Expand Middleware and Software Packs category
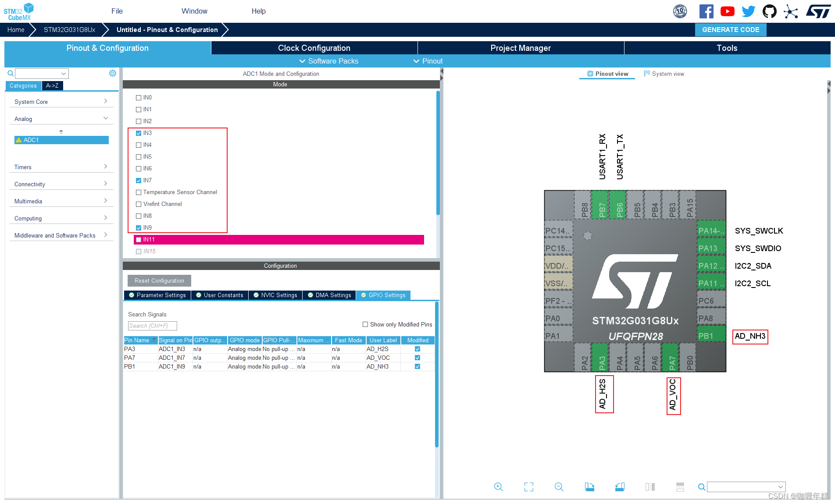 61,235
